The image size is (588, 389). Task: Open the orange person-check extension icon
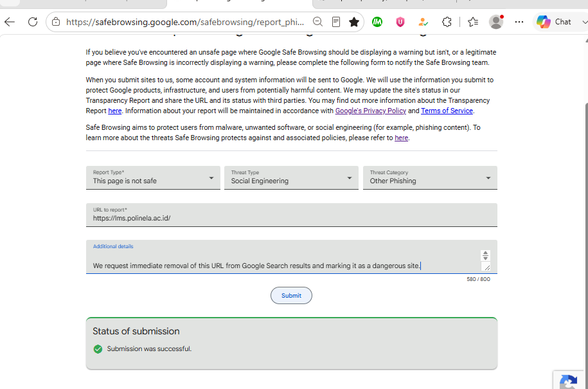click(x=423, y=22)
